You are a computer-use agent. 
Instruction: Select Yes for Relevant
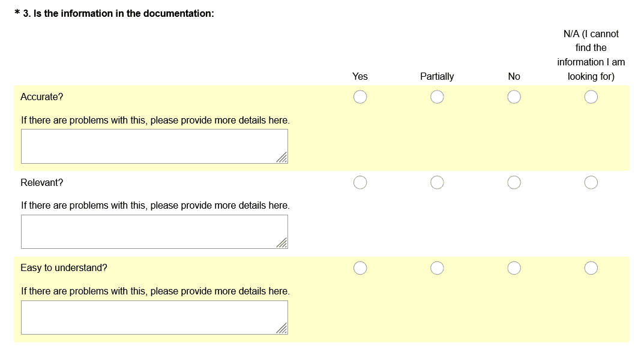(360, 182)
